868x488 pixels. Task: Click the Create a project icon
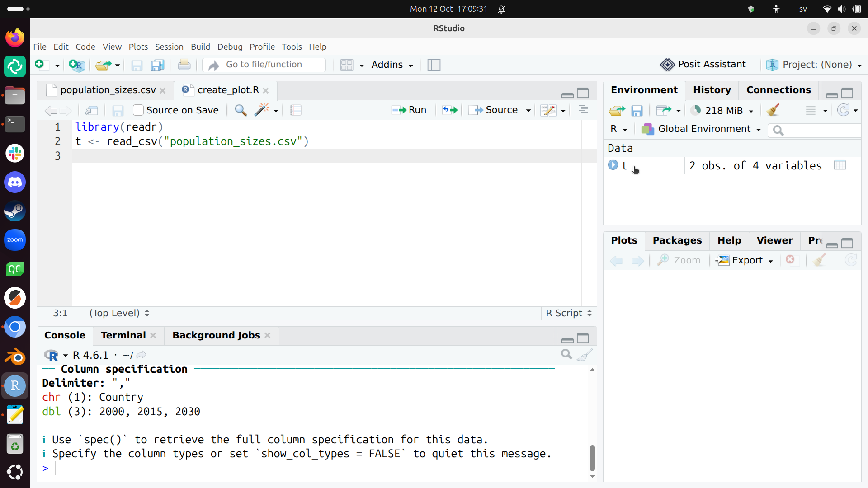77,65
